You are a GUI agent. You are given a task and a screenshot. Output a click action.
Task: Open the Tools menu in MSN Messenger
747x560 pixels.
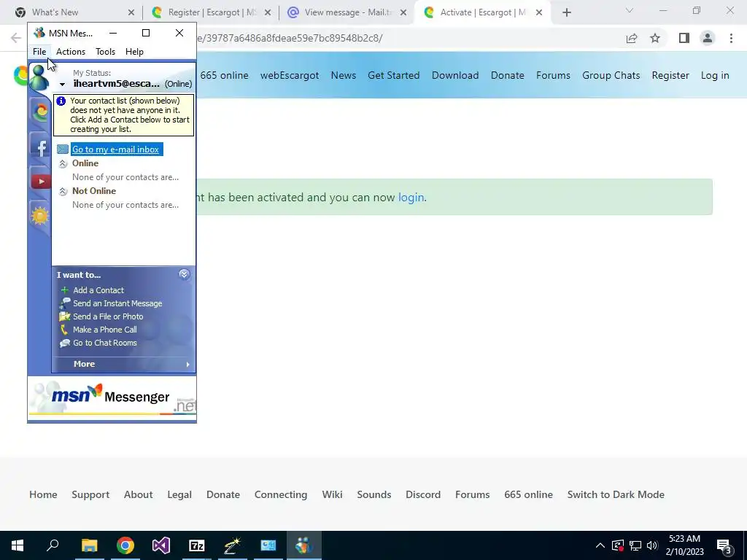pos(105,52)
